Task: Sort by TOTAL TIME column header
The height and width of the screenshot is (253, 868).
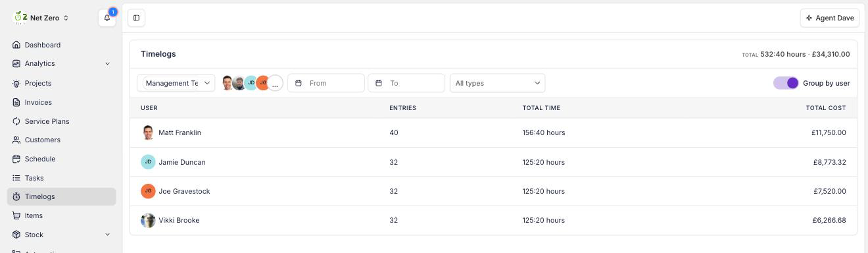Action: [541, 107]
